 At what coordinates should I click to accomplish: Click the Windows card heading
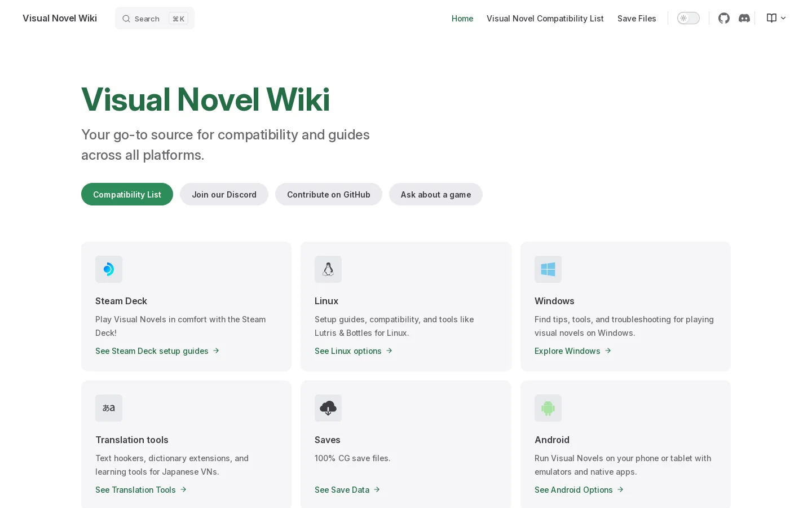pyautogui.click(x=554, y=301)
